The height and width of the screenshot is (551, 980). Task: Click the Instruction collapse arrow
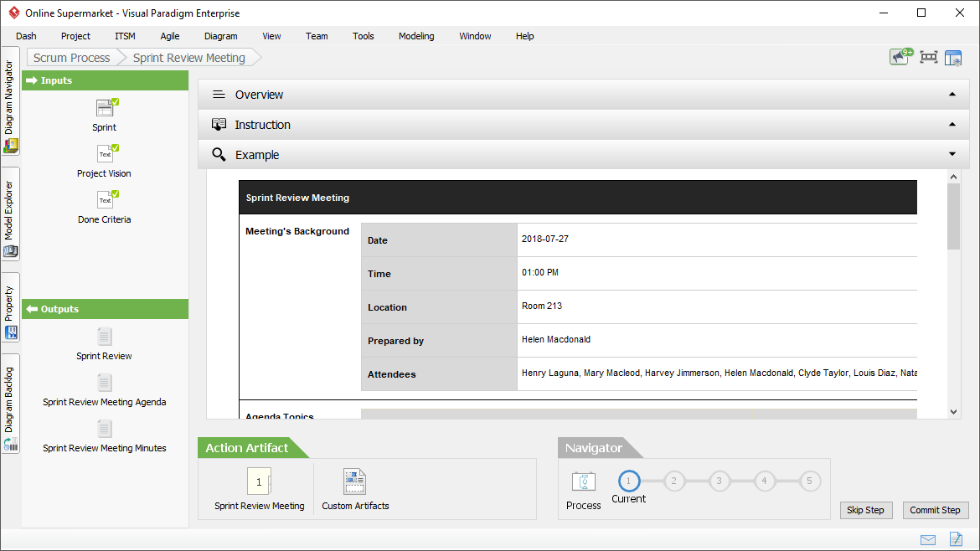coord(952,124)
